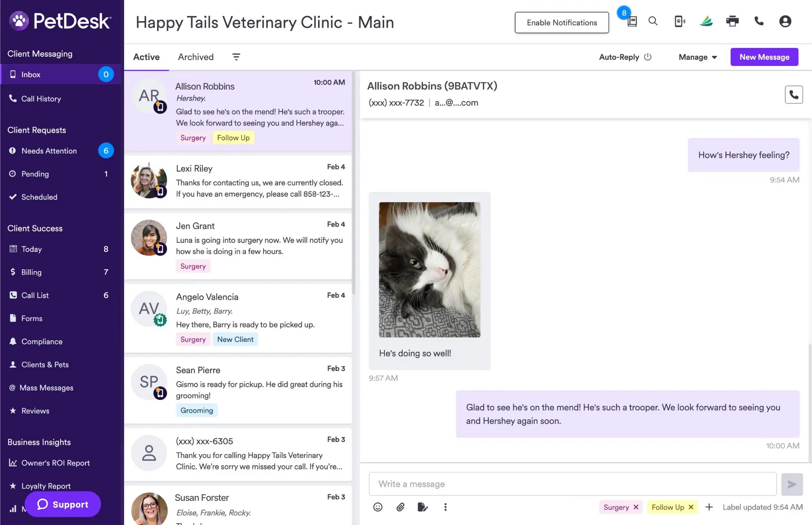This screenshot has height=525, width=812.
Task: Click the printer icon in header
Action: [732, 21]
